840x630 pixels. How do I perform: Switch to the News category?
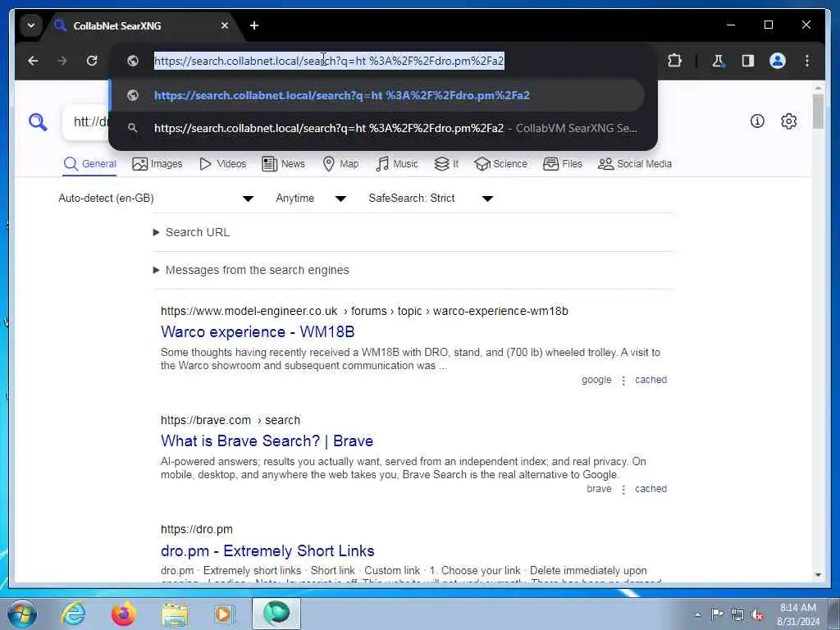[283, 164]
